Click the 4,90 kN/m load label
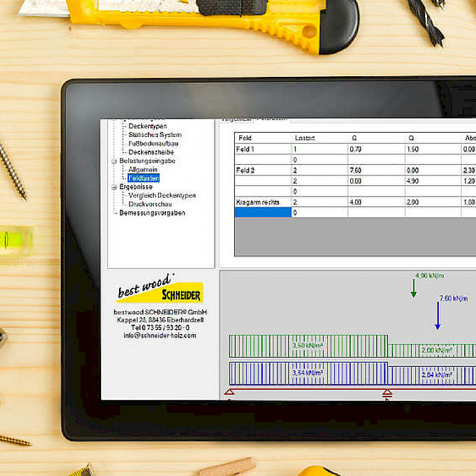The width and height of the screenshot is (476, 476). click(430, 276)
